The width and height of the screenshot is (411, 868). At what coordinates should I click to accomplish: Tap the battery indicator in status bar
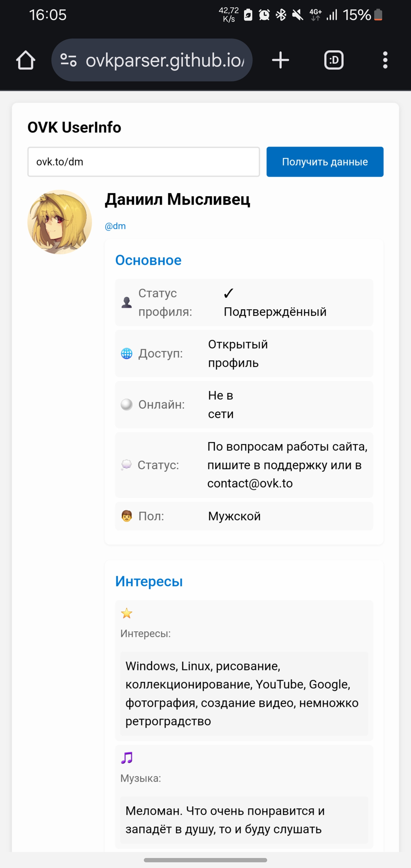tap(378, 15)
